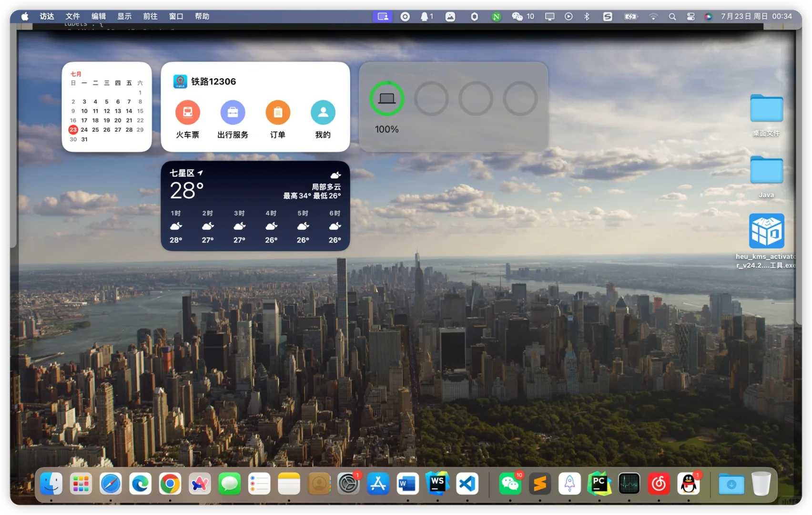Open QQ from the Dock

point(689,484)
